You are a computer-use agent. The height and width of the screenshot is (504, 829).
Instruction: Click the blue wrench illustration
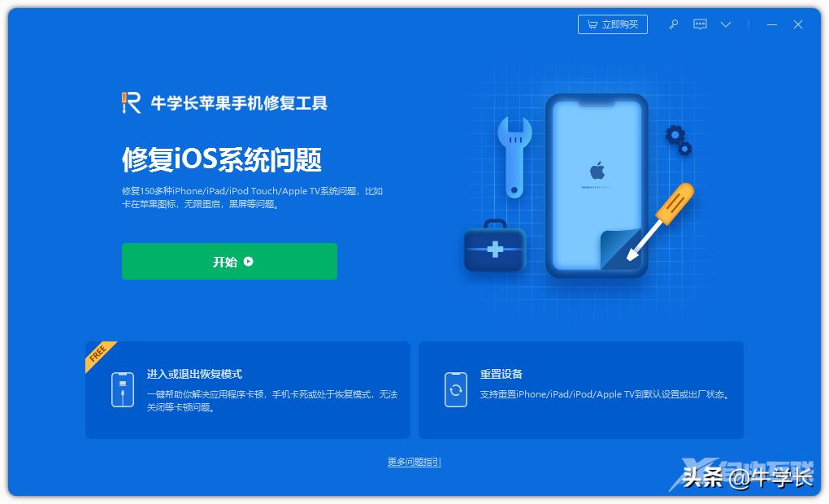[514, 157]
